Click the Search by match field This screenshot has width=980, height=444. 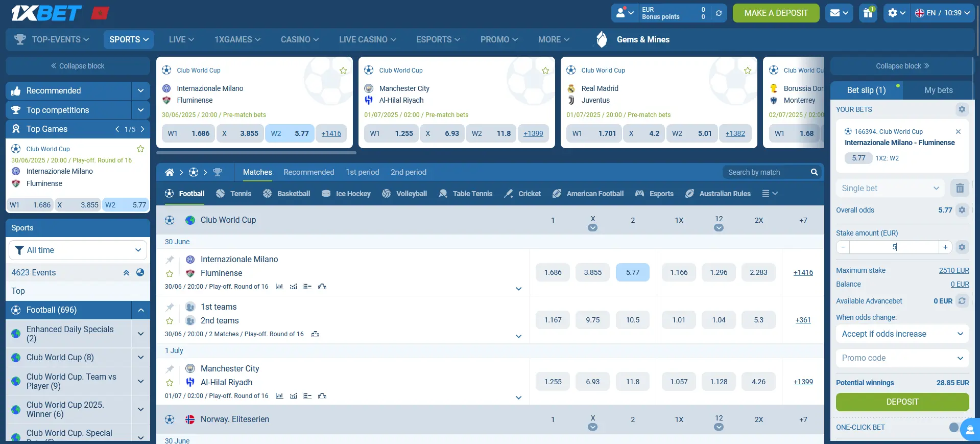(x=767, y=172)
